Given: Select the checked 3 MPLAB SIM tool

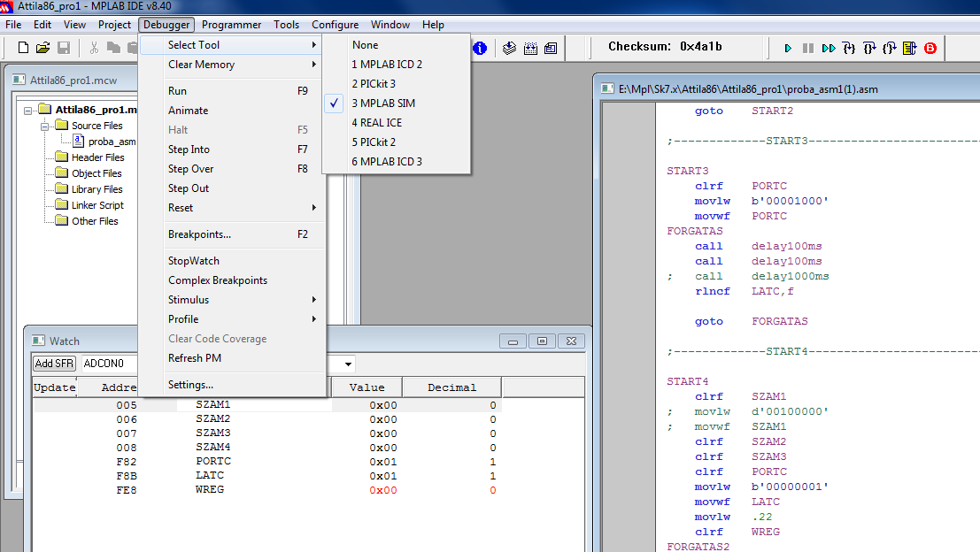Looking at the screenshot, I should click(x=397, y=103).
